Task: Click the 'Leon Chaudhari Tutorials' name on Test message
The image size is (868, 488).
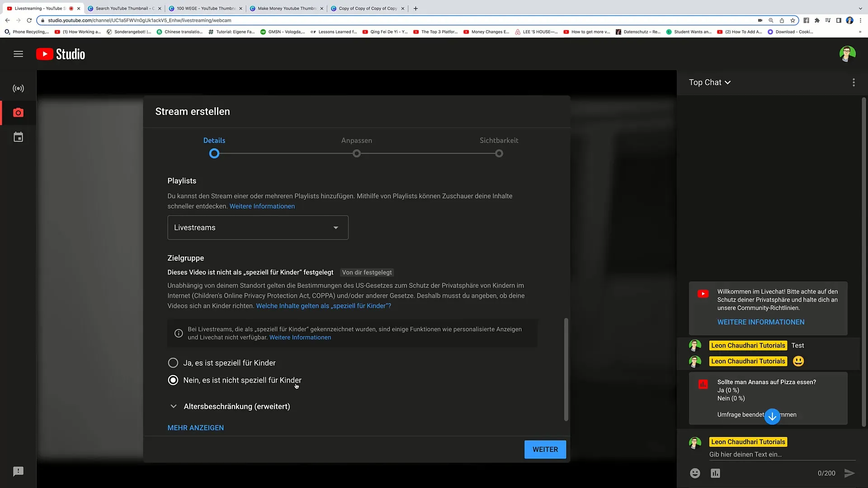Action: click(x=748, y=345)
